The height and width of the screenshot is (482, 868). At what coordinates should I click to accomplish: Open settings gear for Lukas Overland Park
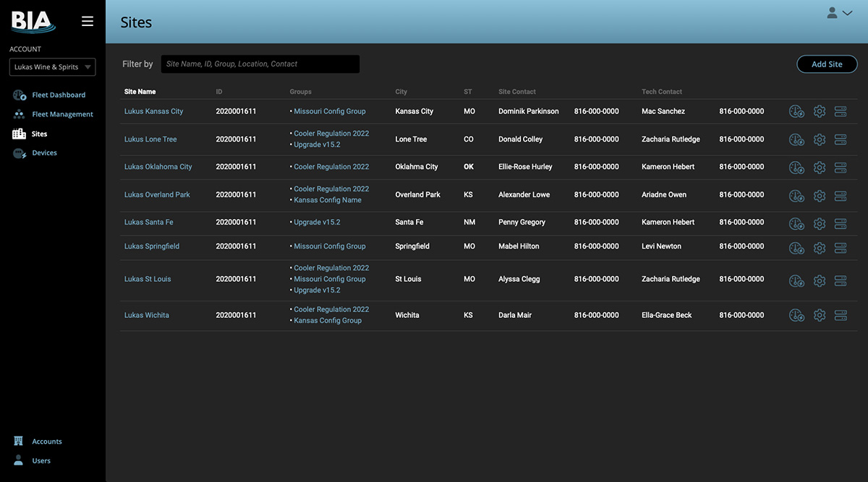coord(820,196)
